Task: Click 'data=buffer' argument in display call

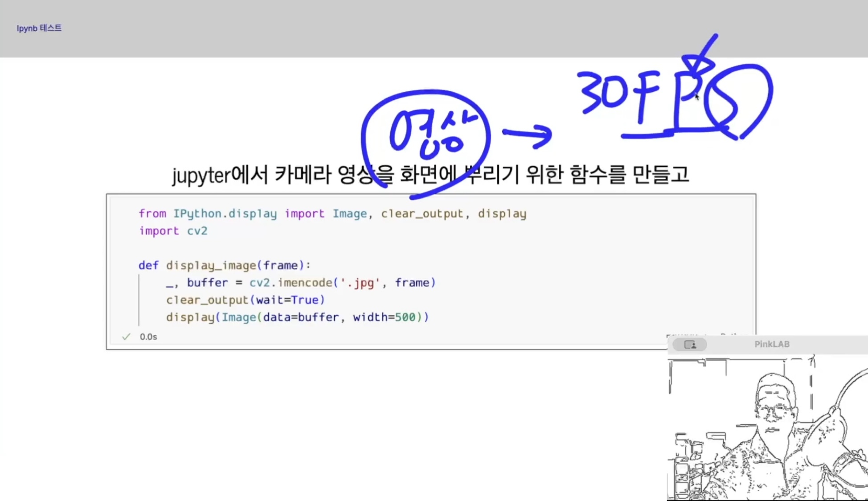Action: (301, 317)
